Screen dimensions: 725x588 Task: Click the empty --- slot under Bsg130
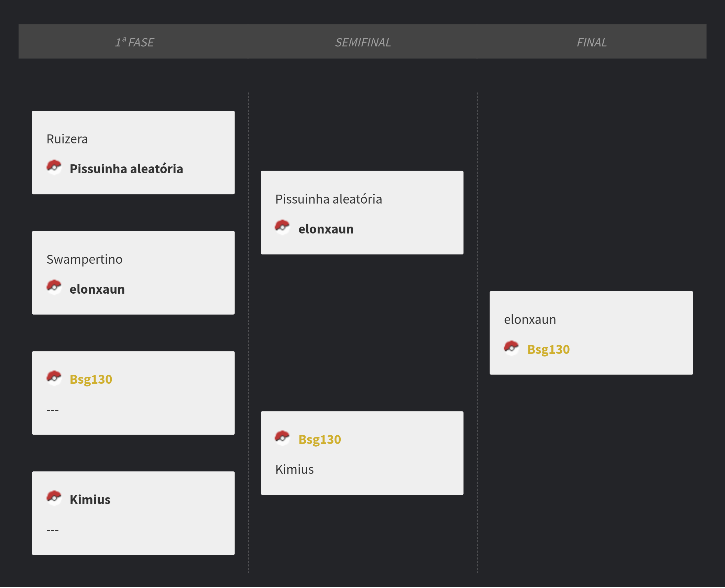(53, 410)
